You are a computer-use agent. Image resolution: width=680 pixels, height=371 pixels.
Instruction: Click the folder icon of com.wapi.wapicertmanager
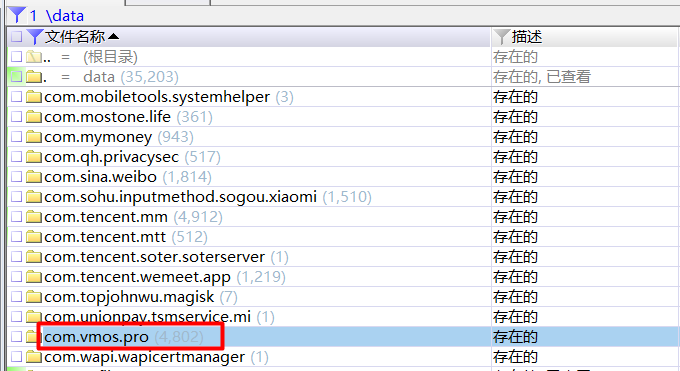pyautogui.click(x=33, y=357)
